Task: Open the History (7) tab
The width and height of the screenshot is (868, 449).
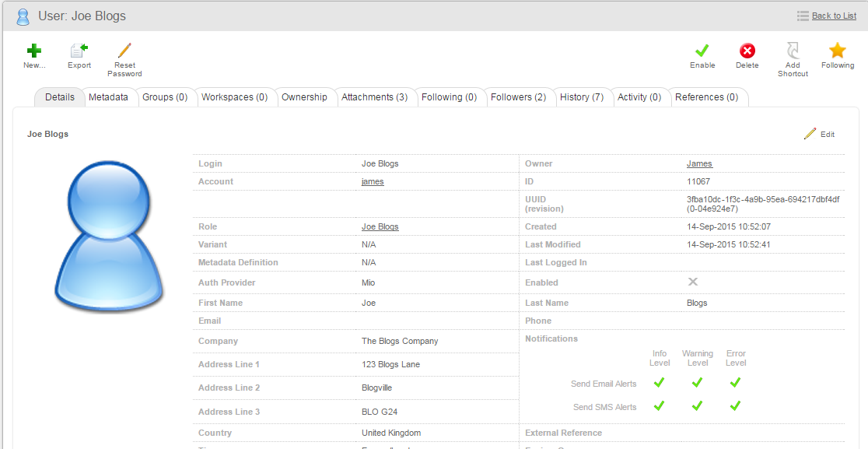Action: click(581, 97)
